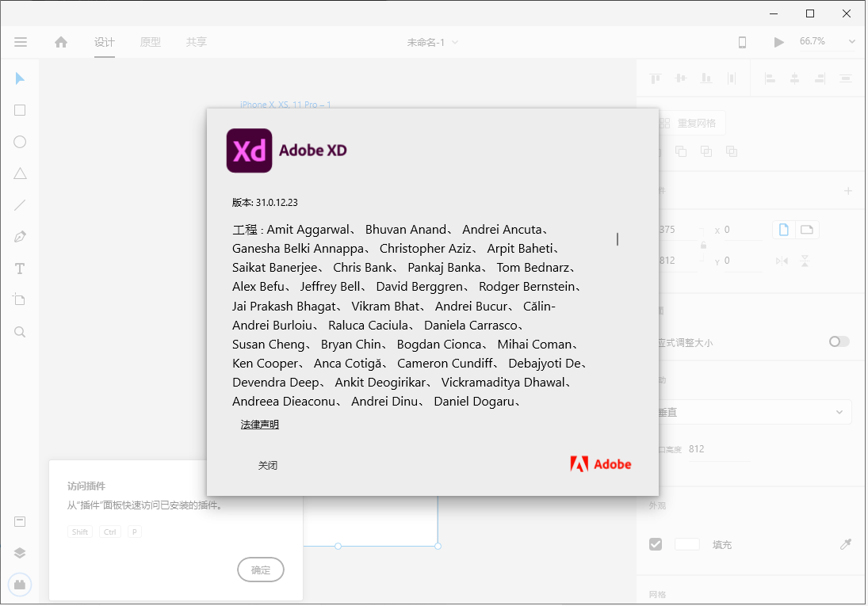Open the white fill color swatch
The height and width of the screenshot is (606, 868).
click(687, 544)
